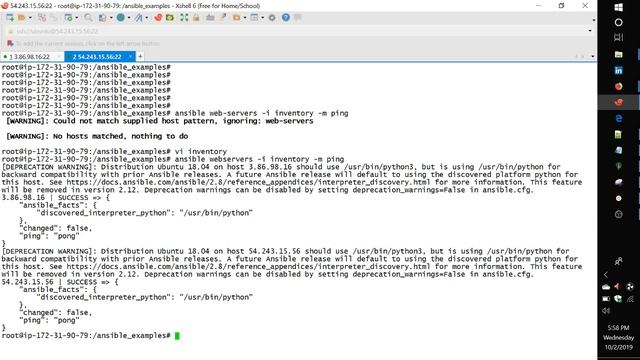Open the blue Help question icon
Image resolution: width=640 pixels, height=360 pixels.
click(286, 18)
